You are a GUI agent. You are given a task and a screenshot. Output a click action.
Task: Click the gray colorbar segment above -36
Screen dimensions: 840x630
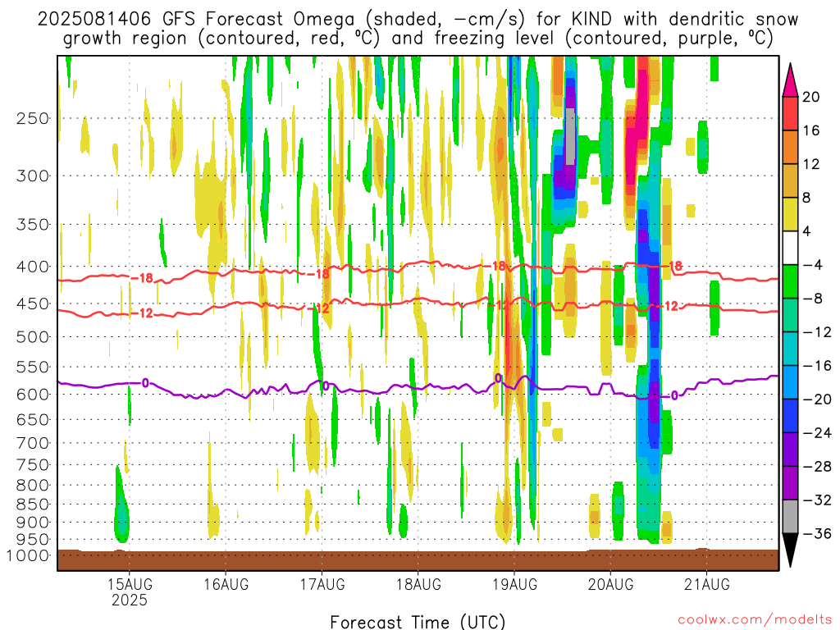(x=790, y=517)
